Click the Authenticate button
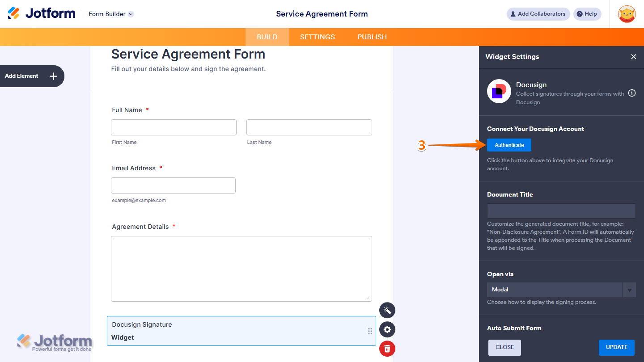Screen dimensions: 644x362 (509, 145)
